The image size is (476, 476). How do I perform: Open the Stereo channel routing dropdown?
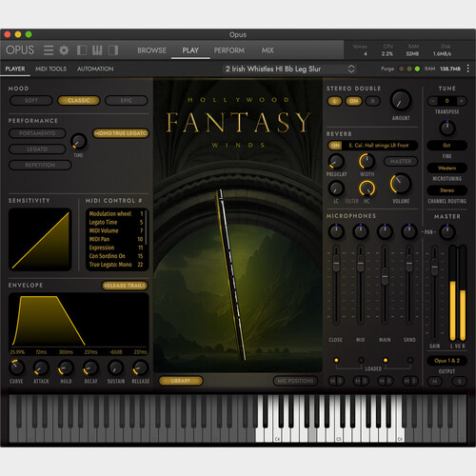click(446, 190)
